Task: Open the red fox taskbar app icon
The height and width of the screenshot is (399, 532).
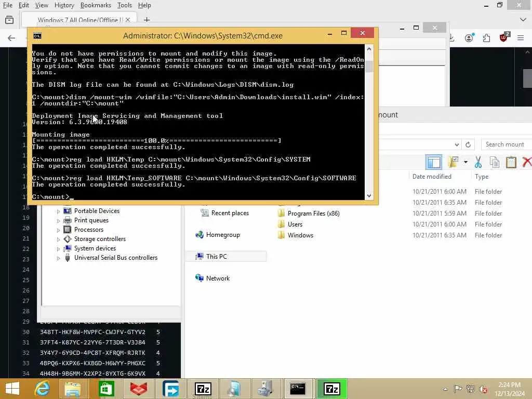Action: click(x=138, y=389)
